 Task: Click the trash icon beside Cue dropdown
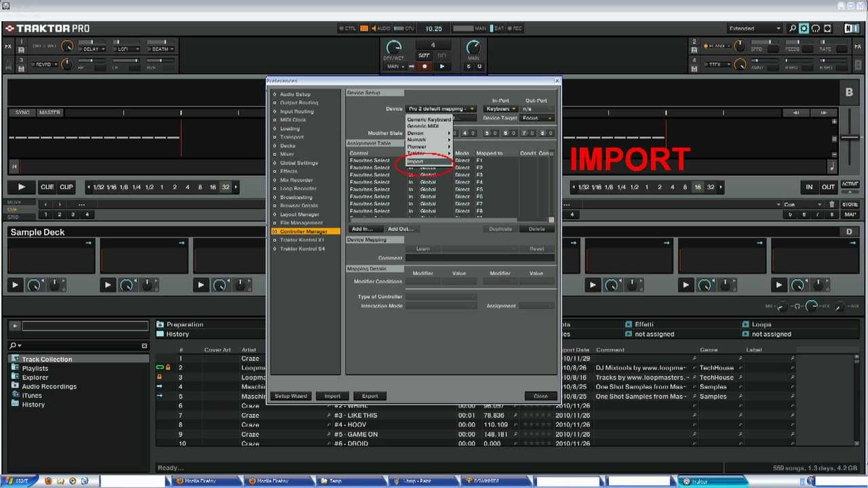831,204
